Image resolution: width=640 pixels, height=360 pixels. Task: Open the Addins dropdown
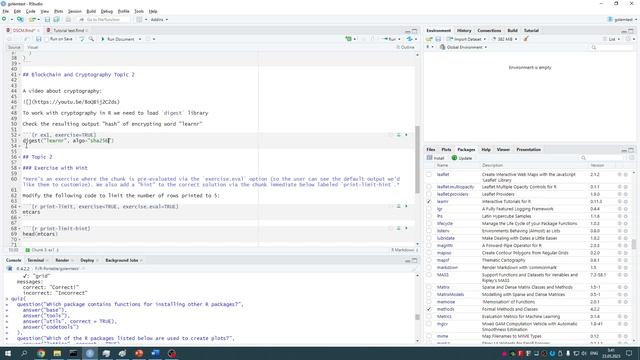click(x=159, y=19)
